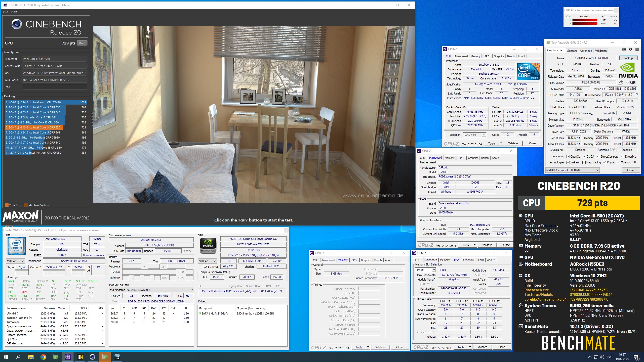Open the Slot #1 dropdown in CPU-Z SPD
This screenshot has height=362, width=644.
pyautogui.click(x=425, y=270)
